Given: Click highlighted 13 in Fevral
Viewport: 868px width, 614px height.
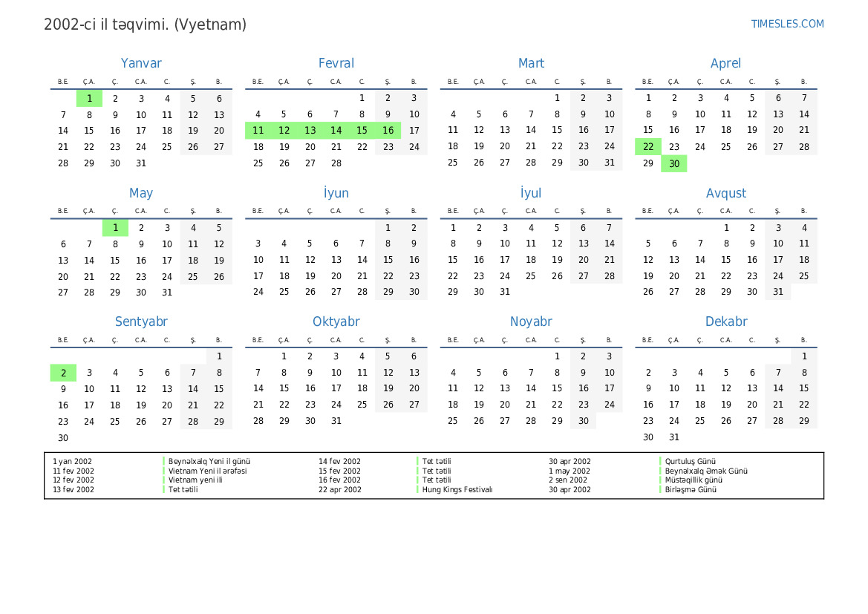Looking at the screenshot, I should coord(310,131).
